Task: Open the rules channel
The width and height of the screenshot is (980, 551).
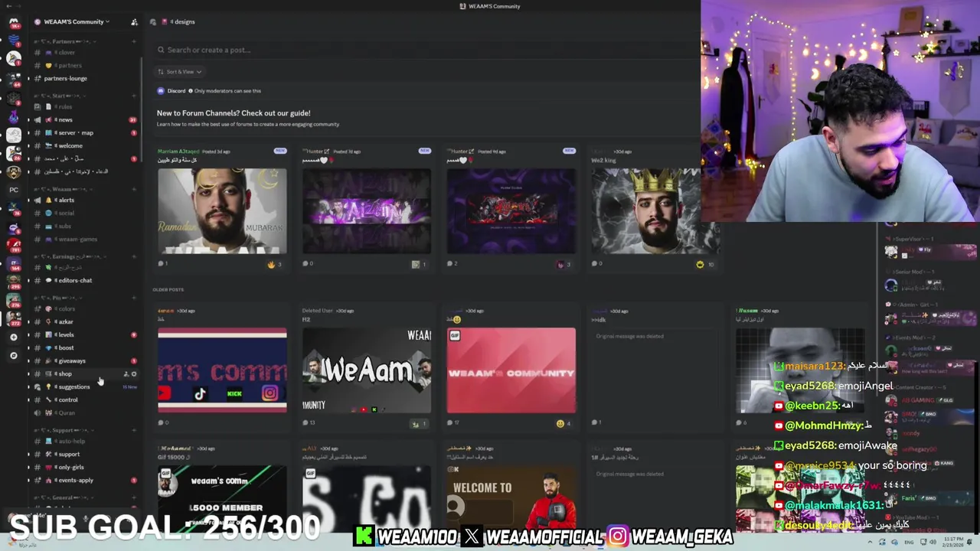Action: pos(84,106)
